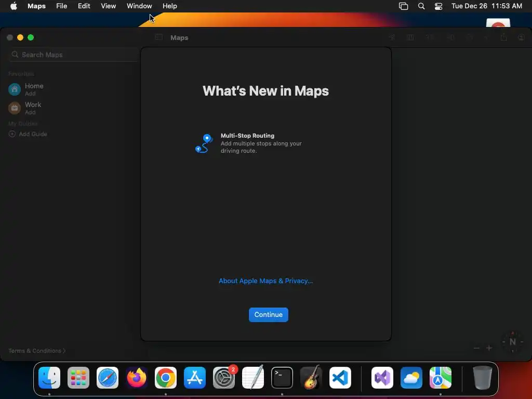Open App Store from the Dock
The width and height of the screenshot is (532, 399).
tap(195, 378)
